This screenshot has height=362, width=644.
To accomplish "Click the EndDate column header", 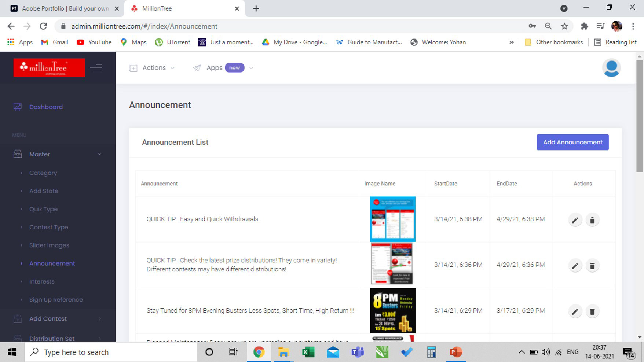I will click(506, 184).
